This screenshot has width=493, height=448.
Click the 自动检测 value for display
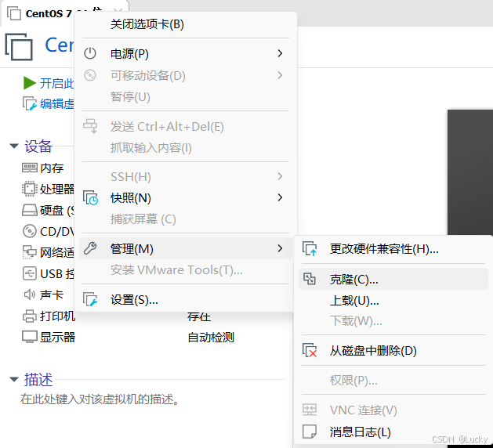(211, 337)
